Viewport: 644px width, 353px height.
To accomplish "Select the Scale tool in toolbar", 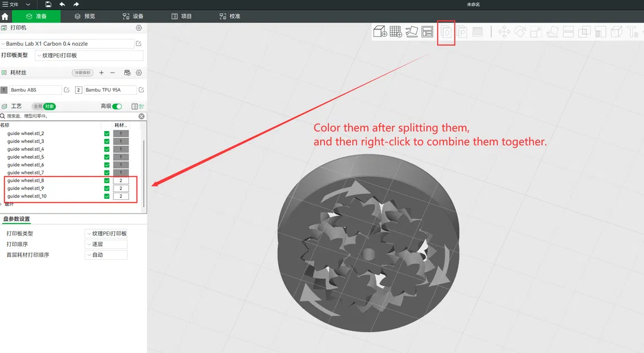I will [x=536, y=32].
